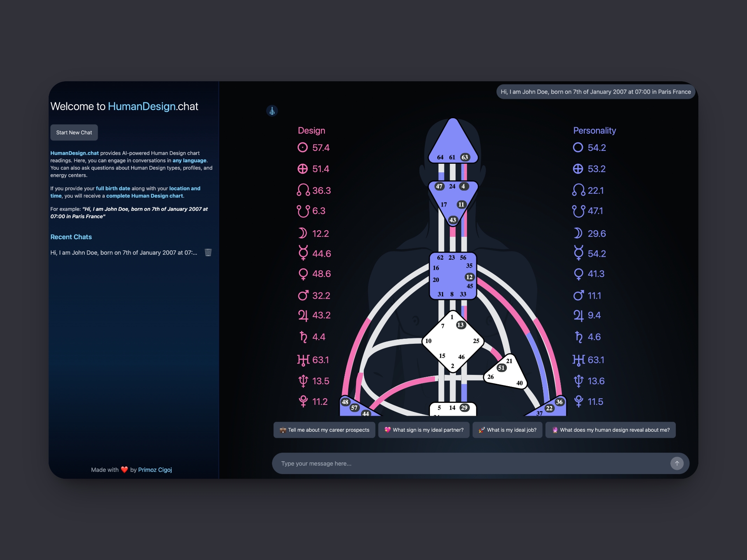
Task: Click the Design Uranus symbol beside 63.1
Action: tap(303, 360)
